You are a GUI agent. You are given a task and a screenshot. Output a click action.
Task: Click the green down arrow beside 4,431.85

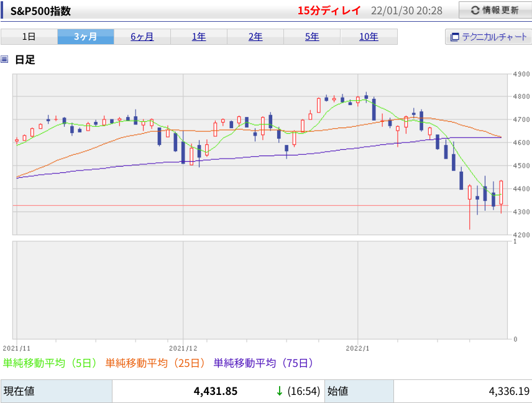279,391
